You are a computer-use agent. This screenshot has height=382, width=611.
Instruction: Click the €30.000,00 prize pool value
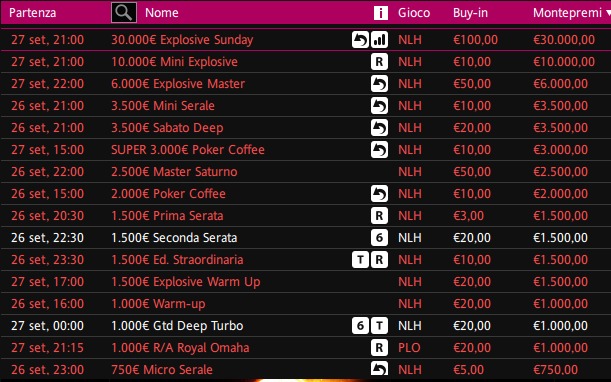click(x=564, y=40)
